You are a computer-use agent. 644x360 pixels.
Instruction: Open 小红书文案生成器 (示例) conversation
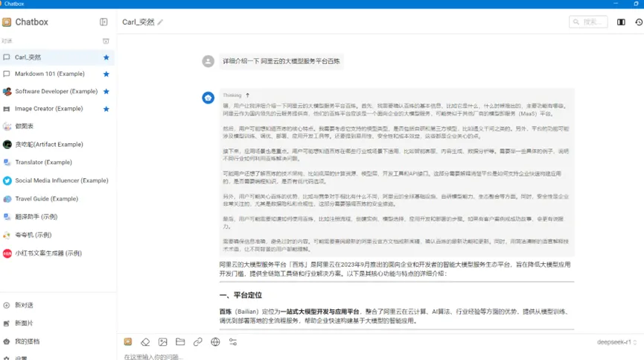[x=57, y=253]
